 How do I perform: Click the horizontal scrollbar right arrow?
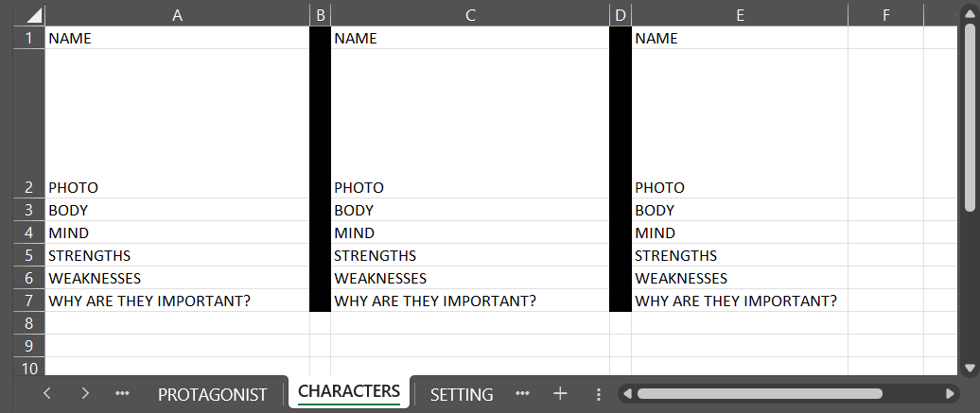[951, 394]
